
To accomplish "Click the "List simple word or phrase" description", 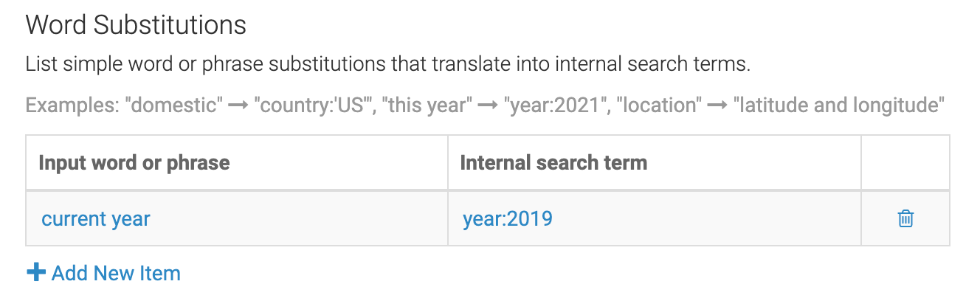I will [387, 65].
